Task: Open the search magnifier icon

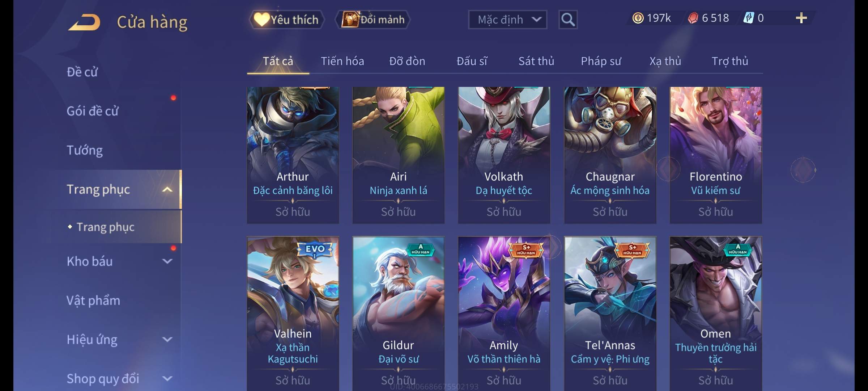Action: (568, 20)
